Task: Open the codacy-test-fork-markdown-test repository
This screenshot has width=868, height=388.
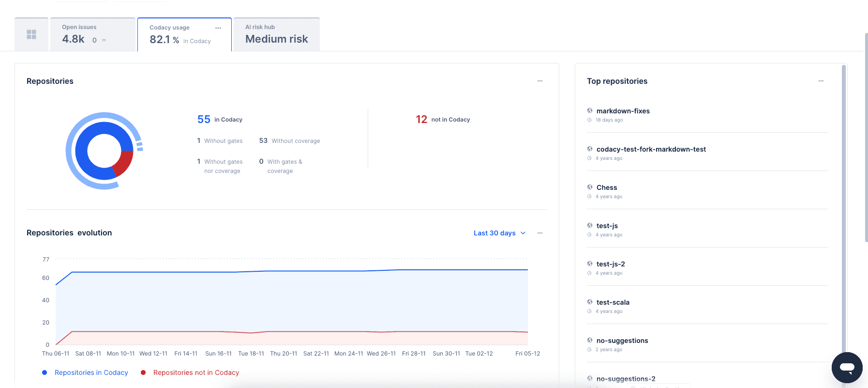Action: click(651, 149)
